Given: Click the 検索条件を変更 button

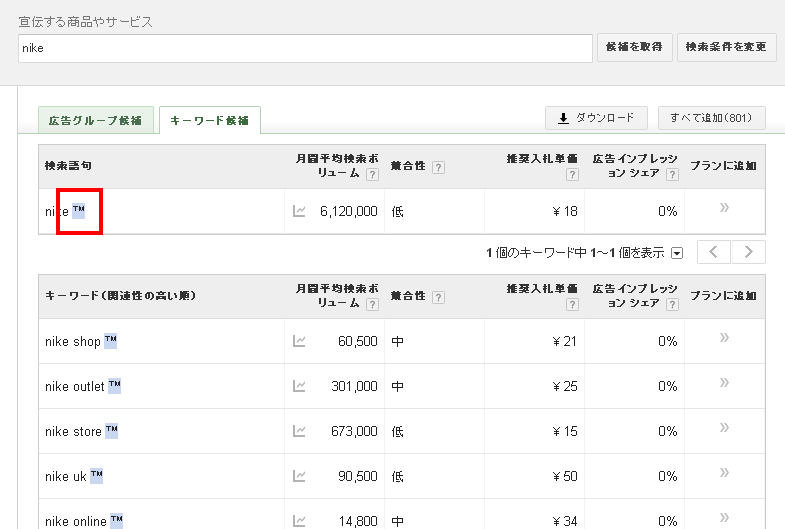Looking at the screenshot, I should [x=726, y=48].
